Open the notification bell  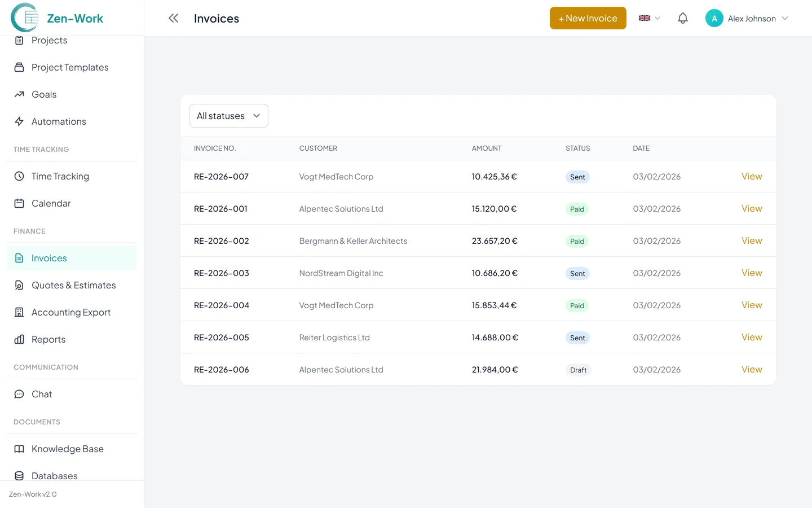pos(682,17)
